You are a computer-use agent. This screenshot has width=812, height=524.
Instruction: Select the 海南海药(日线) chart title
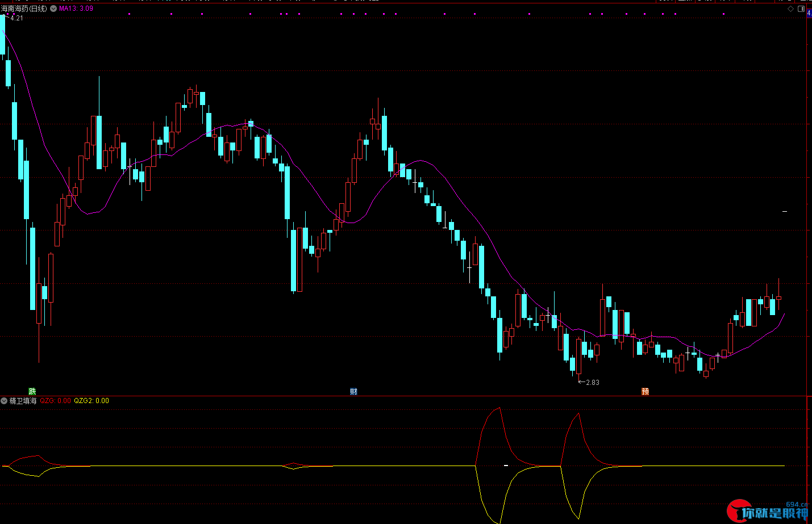tap(24, 9)
